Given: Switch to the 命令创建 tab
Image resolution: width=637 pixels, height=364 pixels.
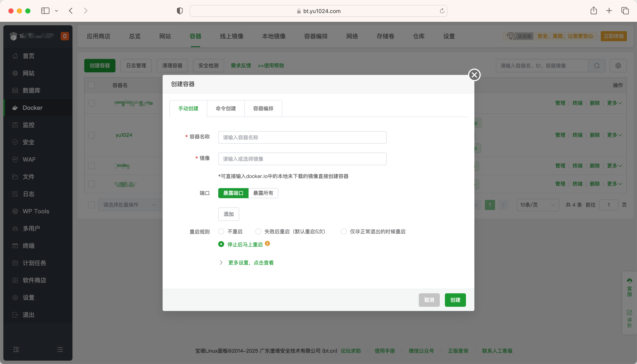Looking at the screenshot, I should 226,109.
